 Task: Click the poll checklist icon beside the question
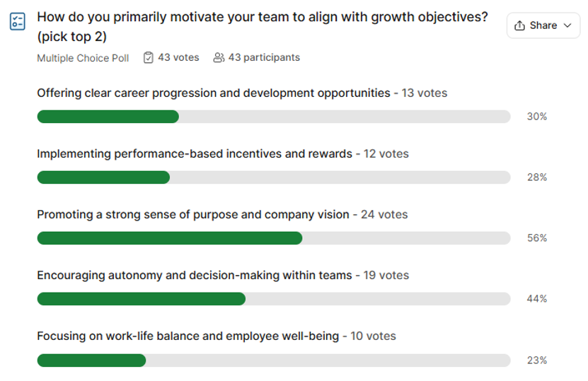pos(18,21)
